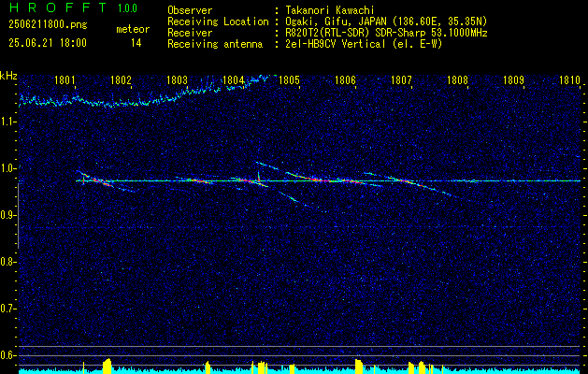Click the 1808 time marker

457,80
